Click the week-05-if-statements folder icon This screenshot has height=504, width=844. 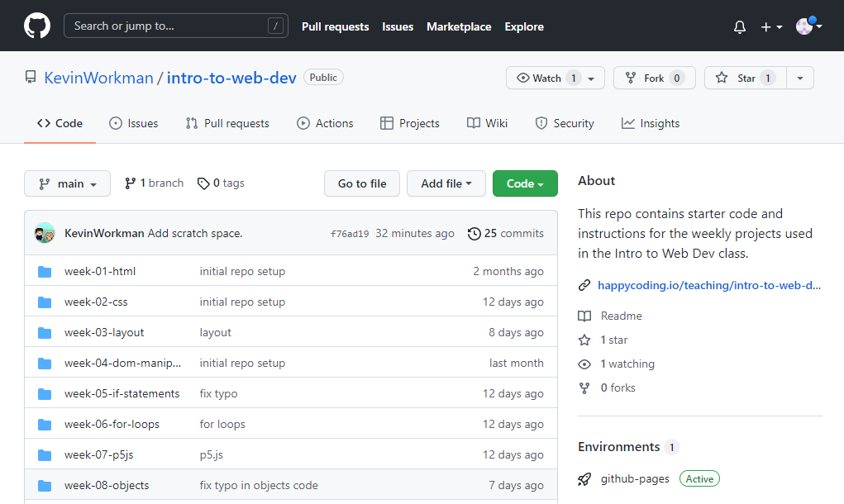pos(45,394)
